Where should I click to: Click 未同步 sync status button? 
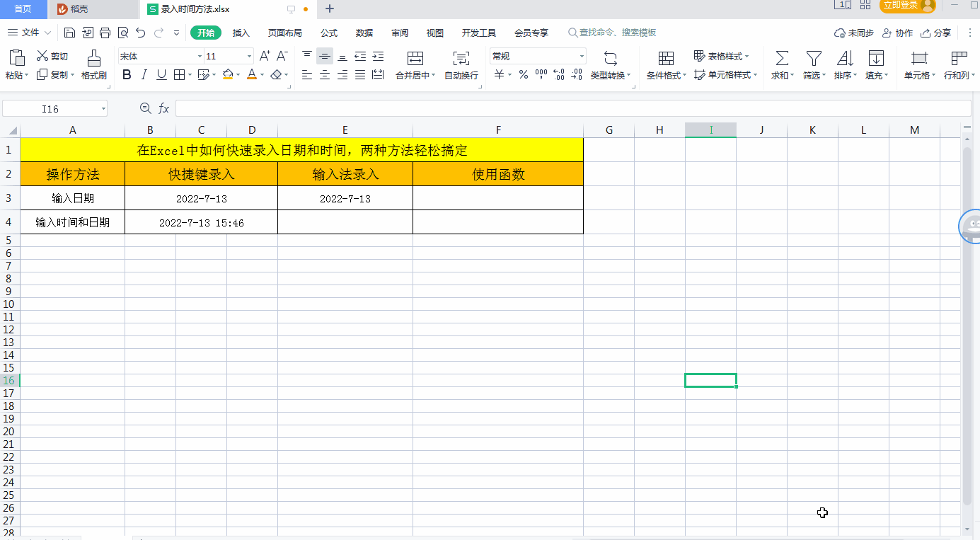(x=854, y=33)
